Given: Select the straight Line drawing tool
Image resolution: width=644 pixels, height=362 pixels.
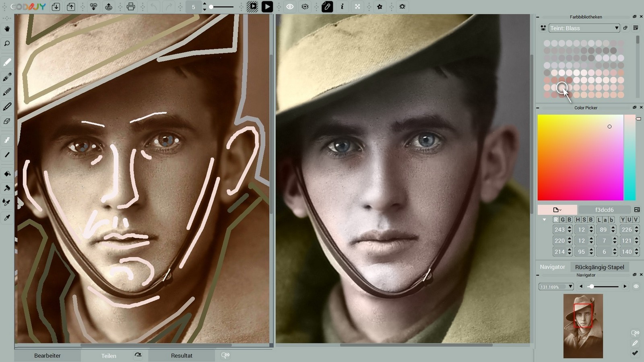Looking at the screenshot, I should (x=7, y=155).
